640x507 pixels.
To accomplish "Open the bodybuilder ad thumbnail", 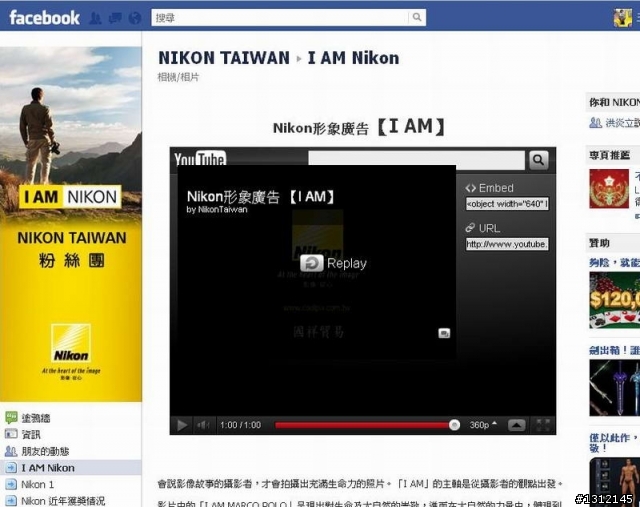I will point(614,482).
